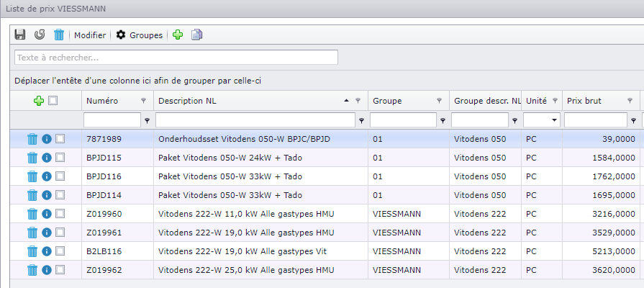Delete row BPJD115 with trash icon

[x=32, y=158]
